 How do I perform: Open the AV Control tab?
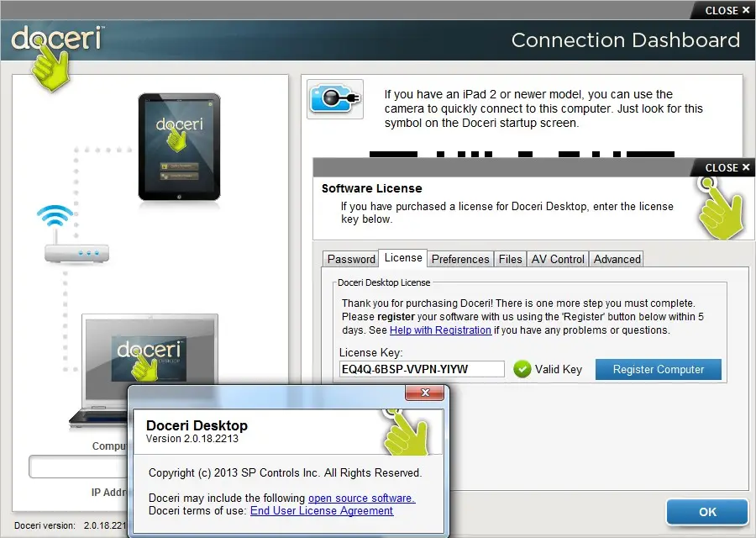(x=558, y=259)
